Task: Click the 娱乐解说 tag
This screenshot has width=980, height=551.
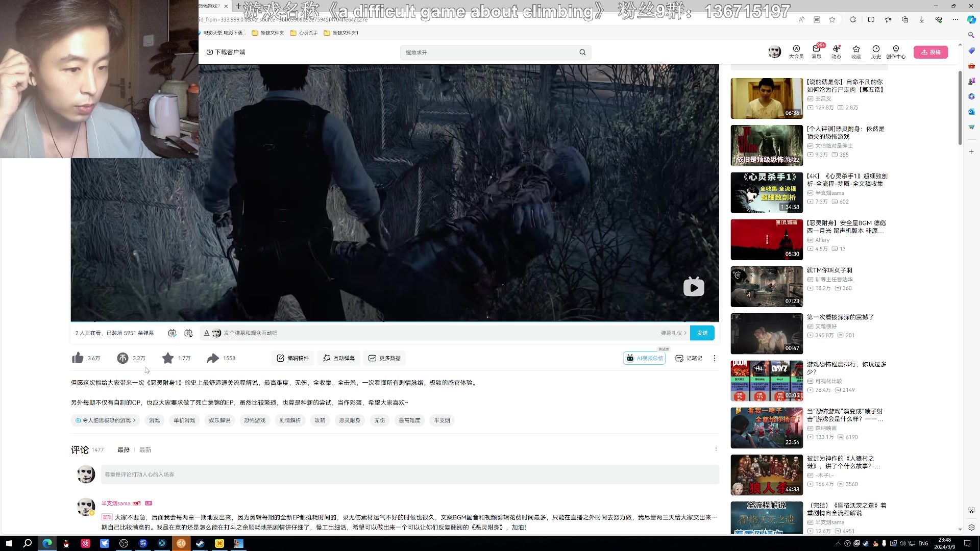Action: tap(219, 420)
